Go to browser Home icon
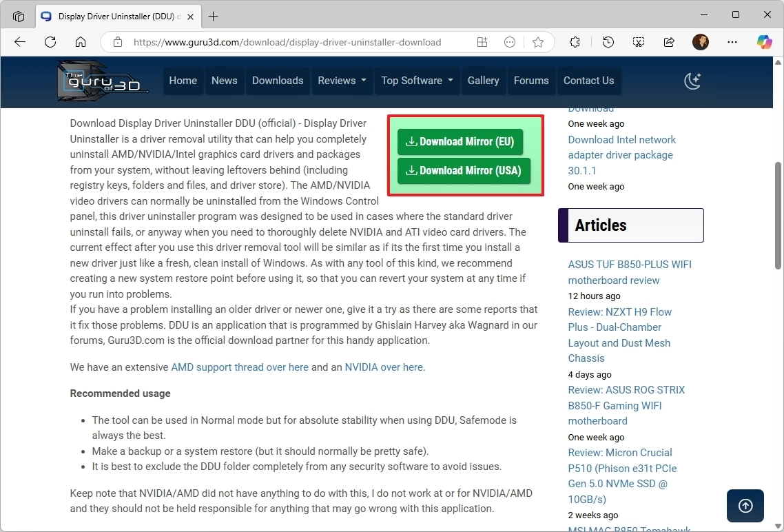Image resolution: width=784 pixels, height=532 pixels. 81,42
